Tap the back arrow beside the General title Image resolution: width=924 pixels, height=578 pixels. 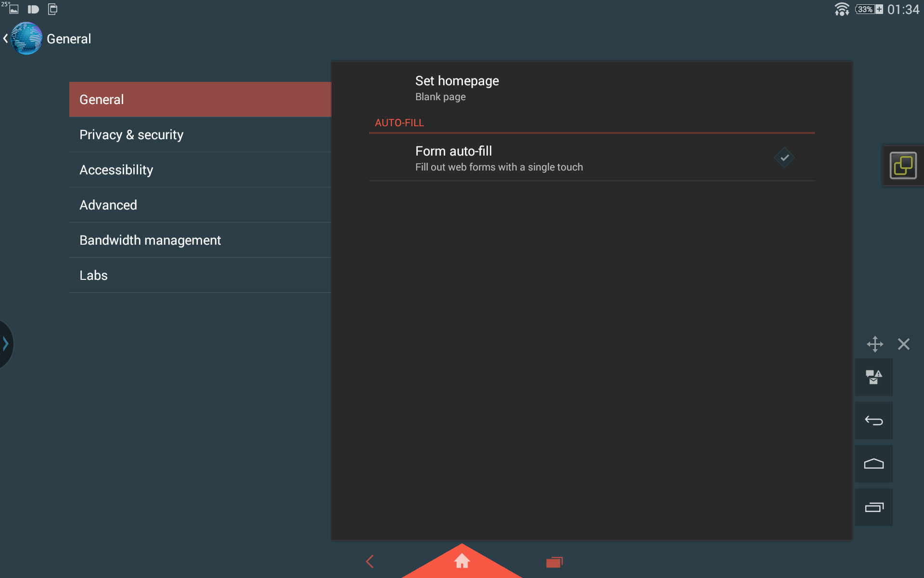coord(5,39)
